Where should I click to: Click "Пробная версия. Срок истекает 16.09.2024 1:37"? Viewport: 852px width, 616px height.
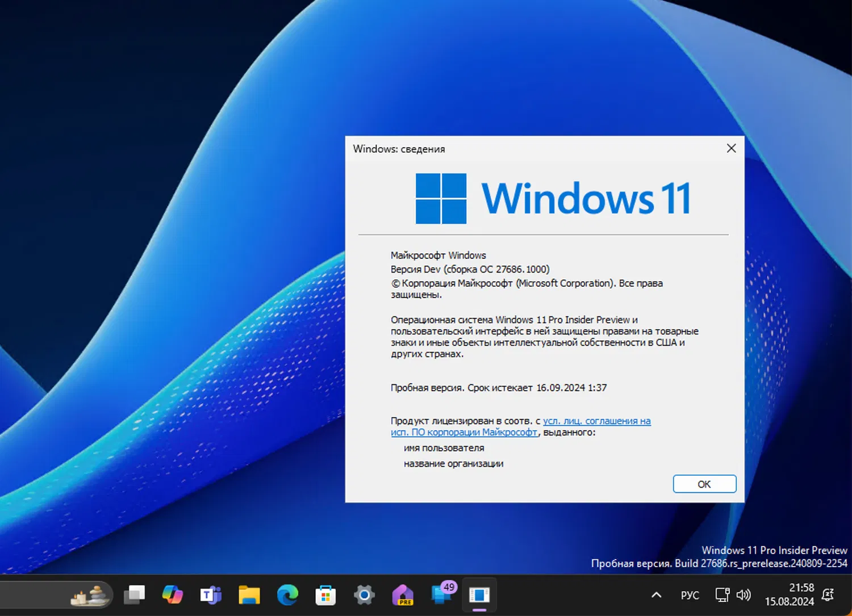tap(499, 388)
